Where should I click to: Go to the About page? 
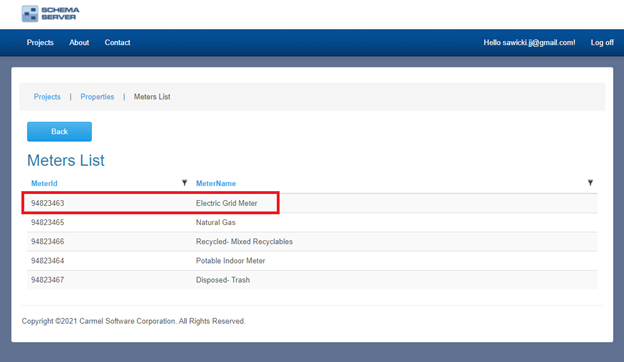[79, 43]
